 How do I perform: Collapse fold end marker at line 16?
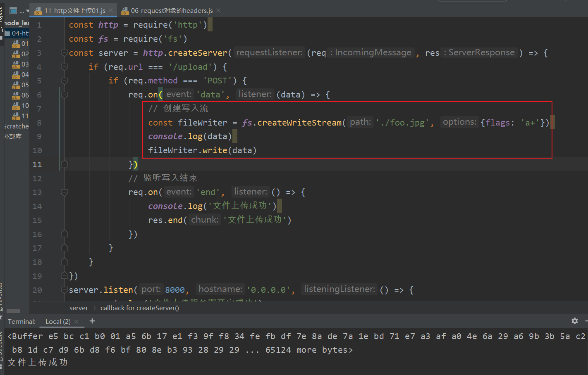coord(64,234)
